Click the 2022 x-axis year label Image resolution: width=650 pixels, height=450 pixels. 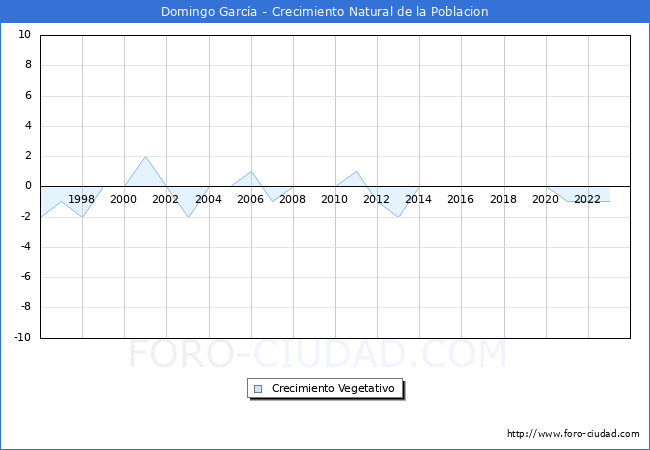coord(587,199)
